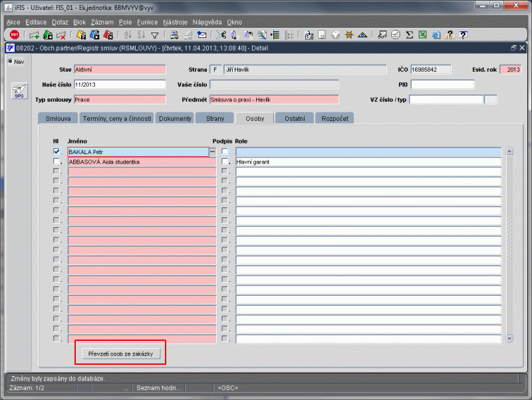532x400 pixels.
Task: Select the Nav radio button
Action: [10, 61]
